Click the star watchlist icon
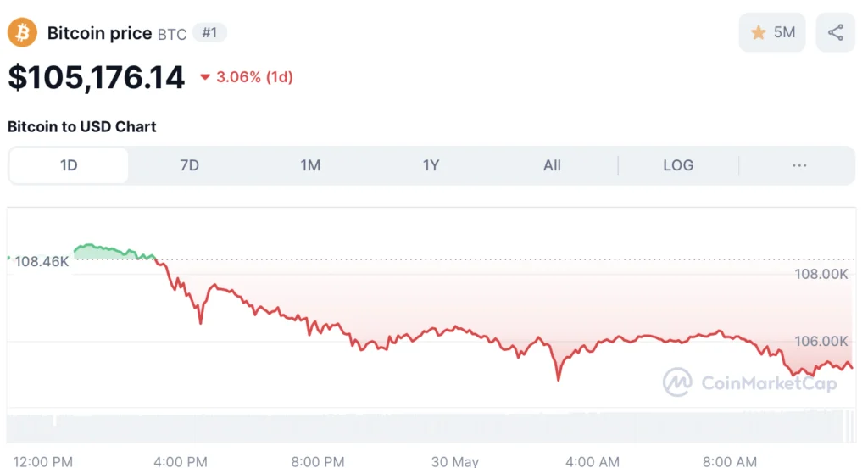 coord(759,33)
